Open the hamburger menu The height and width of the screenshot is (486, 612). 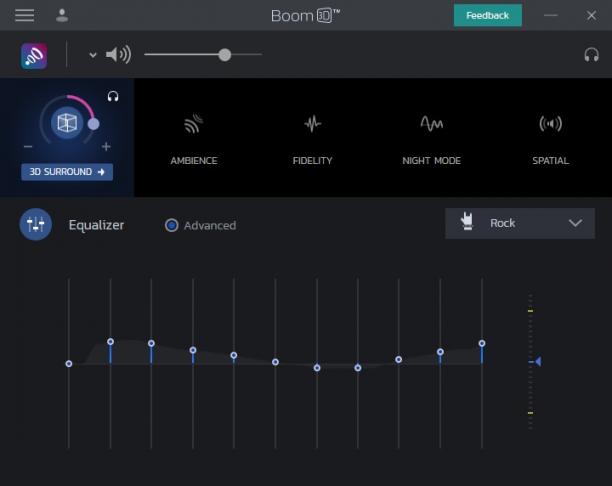pos(25,16)
